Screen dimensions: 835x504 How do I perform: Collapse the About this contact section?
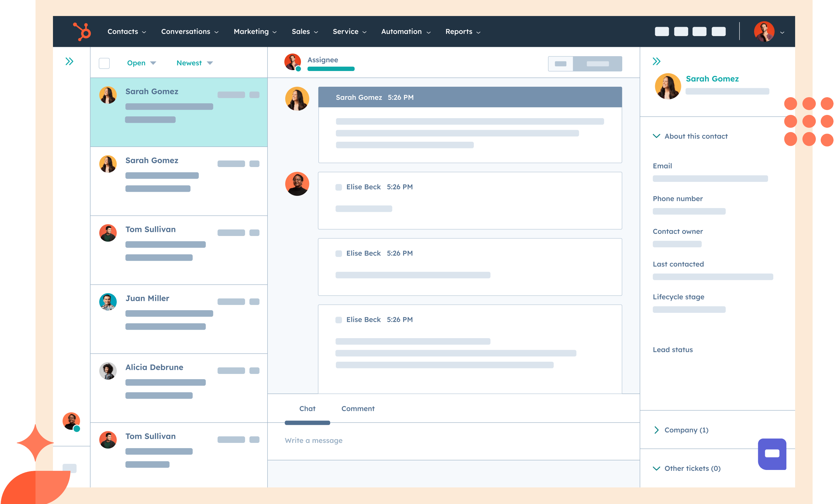690,136
